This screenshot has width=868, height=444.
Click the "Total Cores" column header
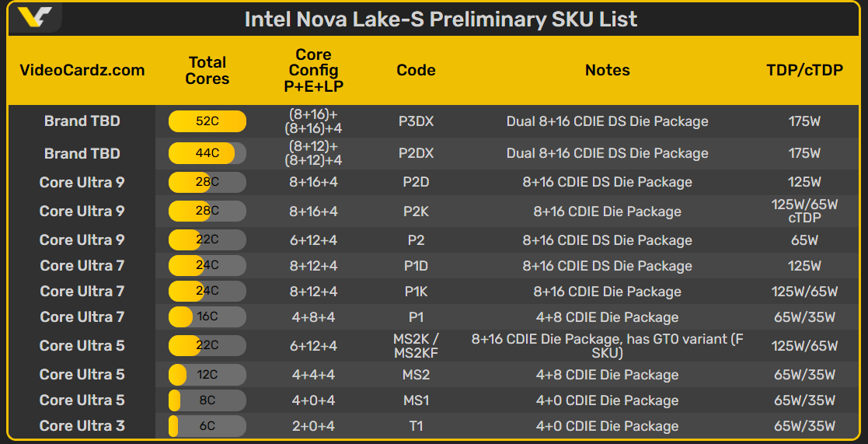207,70
